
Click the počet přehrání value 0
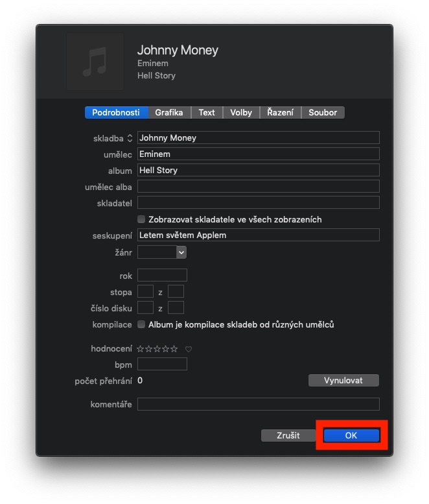coord(140,381)
